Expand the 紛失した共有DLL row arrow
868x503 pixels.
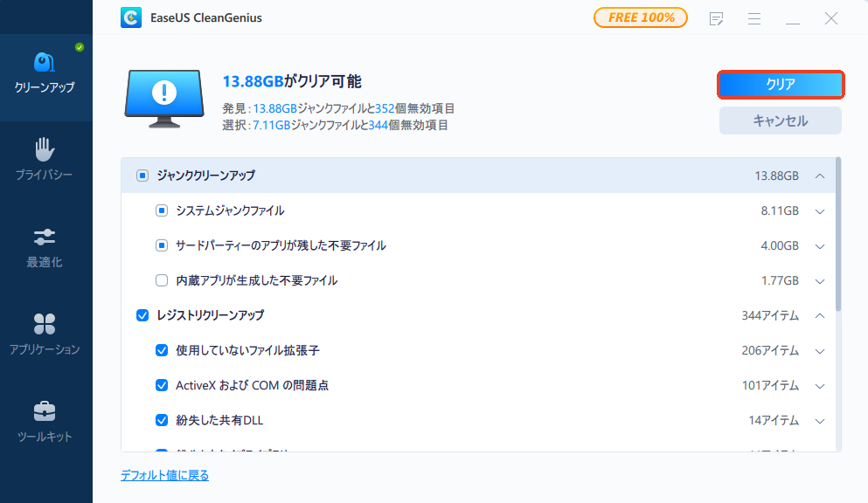coord(819,420)
